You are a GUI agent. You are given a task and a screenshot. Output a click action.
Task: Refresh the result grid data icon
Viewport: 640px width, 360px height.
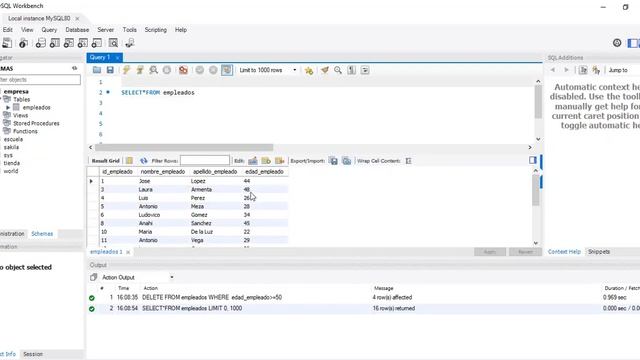tap(143, 161)
